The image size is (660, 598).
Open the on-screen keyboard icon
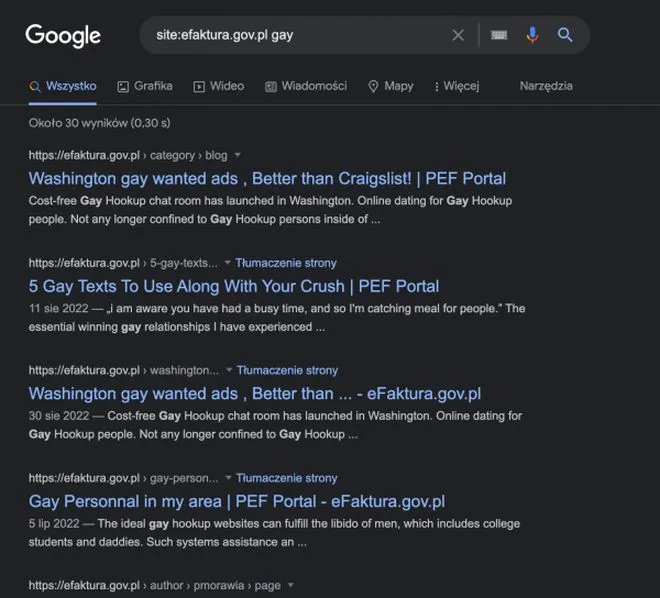(x=499, y=35)
